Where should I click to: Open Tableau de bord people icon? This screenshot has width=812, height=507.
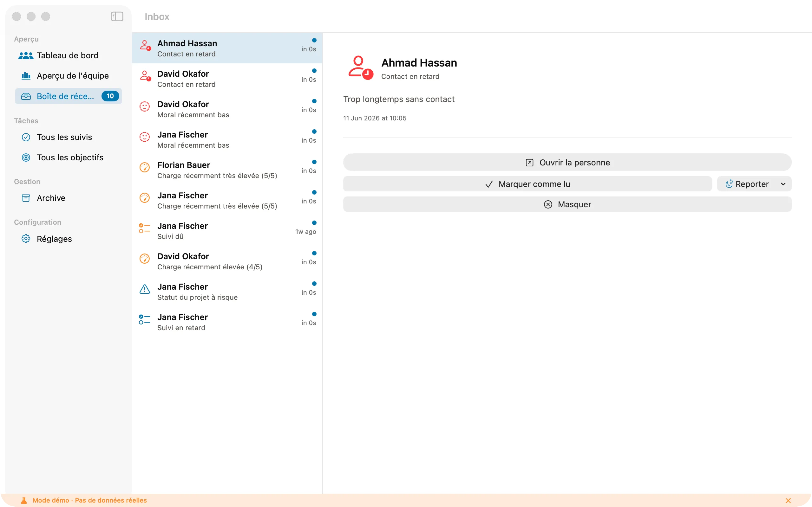[26, 55]
